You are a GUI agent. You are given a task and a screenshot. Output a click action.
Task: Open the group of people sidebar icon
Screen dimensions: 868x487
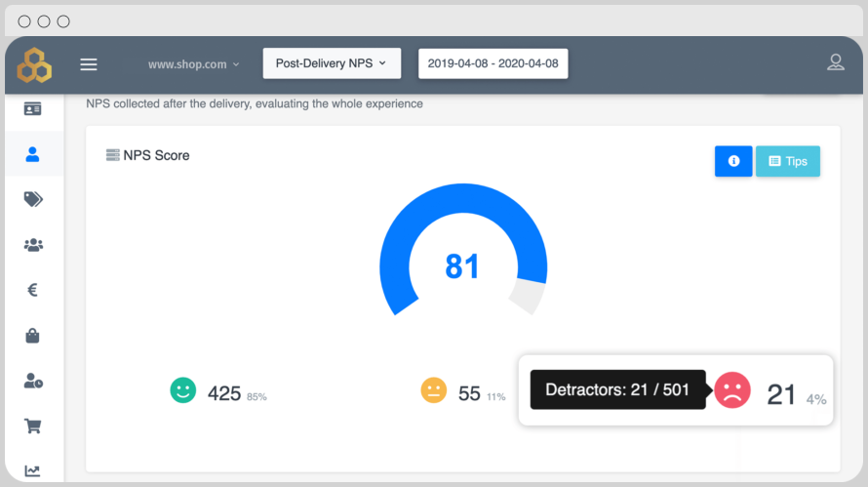coord(33,245)
